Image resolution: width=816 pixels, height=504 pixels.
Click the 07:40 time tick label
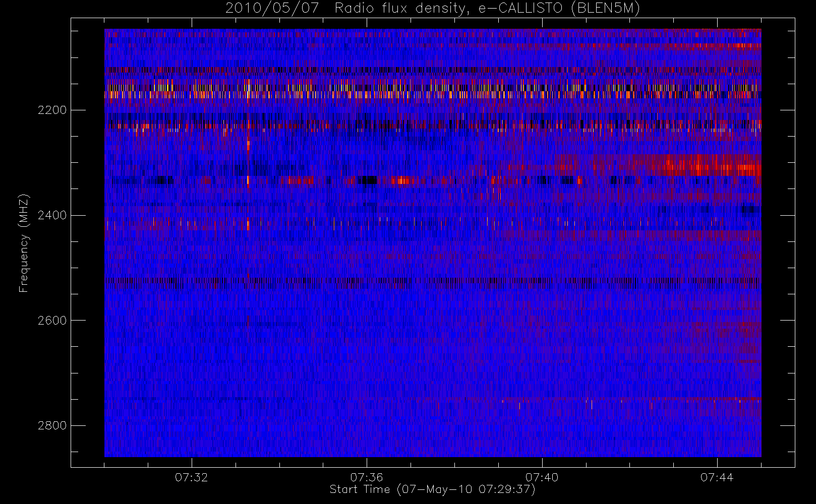[542, 477]
